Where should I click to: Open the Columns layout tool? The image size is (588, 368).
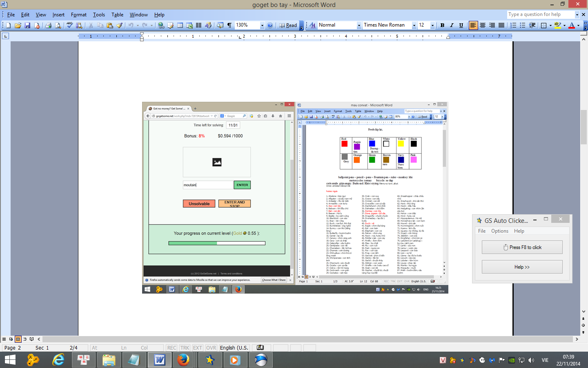(198, 25)
